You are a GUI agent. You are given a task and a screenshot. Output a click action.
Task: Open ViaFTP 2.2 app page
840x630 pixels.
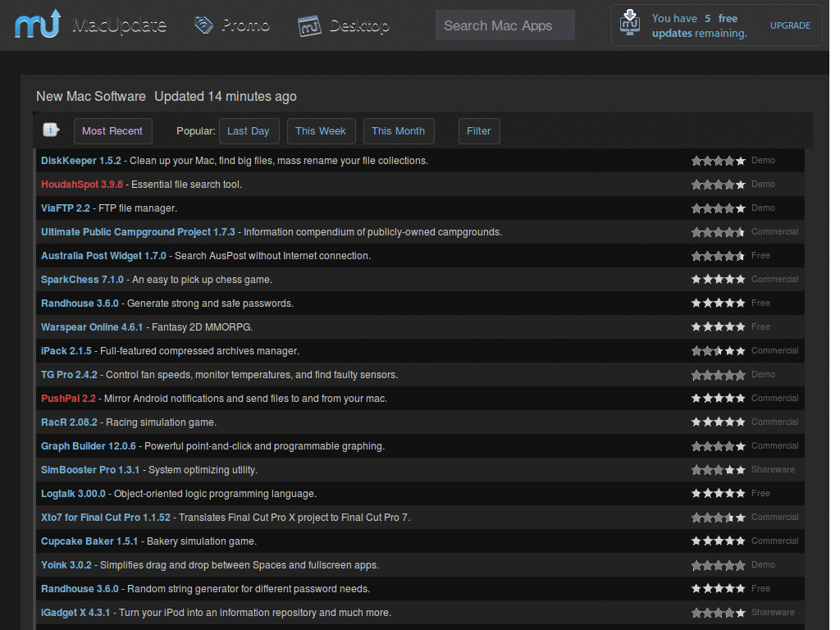click(66, 208)
